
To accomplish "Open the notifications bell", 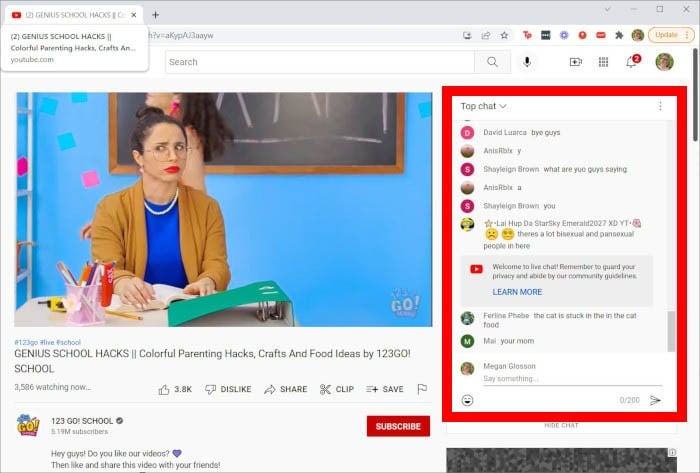I will click(x=632, y=62).
